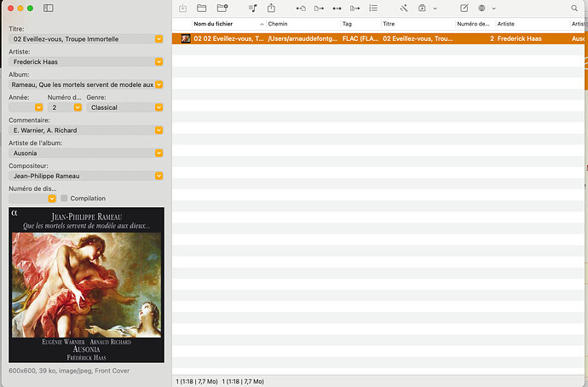Select file name '02 02 Eveillez-vous, T...' cell
This screenshot has height=387, width=588.
(x=228, y=38)
